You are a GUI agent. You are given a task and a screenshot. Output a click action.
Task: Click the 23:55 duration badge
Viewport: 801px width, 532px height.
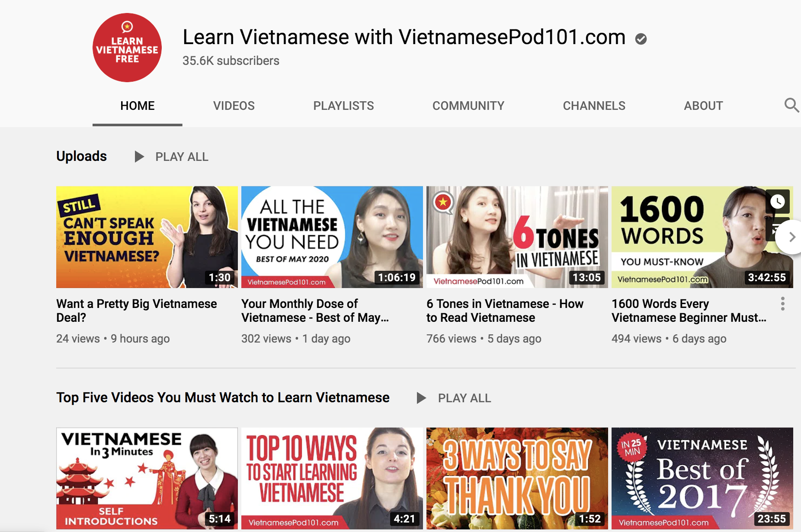pyautogui.click(x=772, y=519)
